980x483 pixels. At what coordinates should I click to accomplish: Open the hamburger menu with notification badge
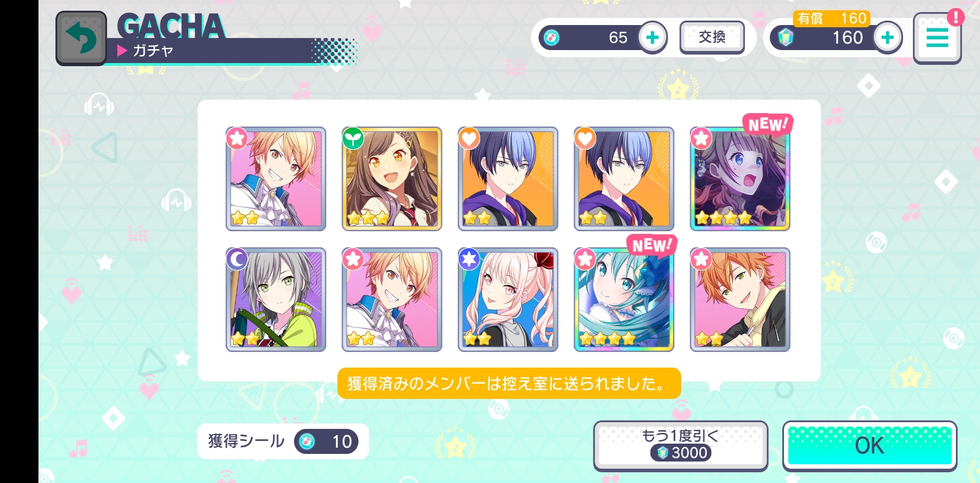(937, 38)
